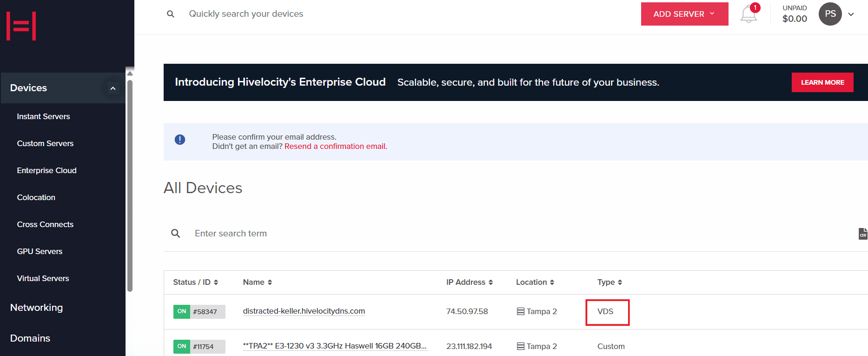Download devices list as CSV
The image size is (868, 356).
pyautogui.click(x=862, y=234)
